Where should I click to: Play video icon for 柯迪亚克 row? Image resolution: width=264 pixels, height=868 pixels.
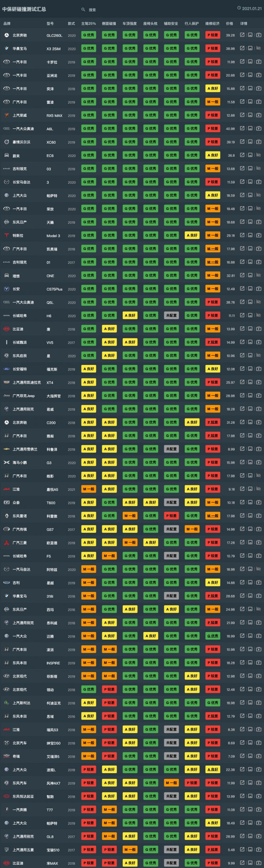click(259, 703)
